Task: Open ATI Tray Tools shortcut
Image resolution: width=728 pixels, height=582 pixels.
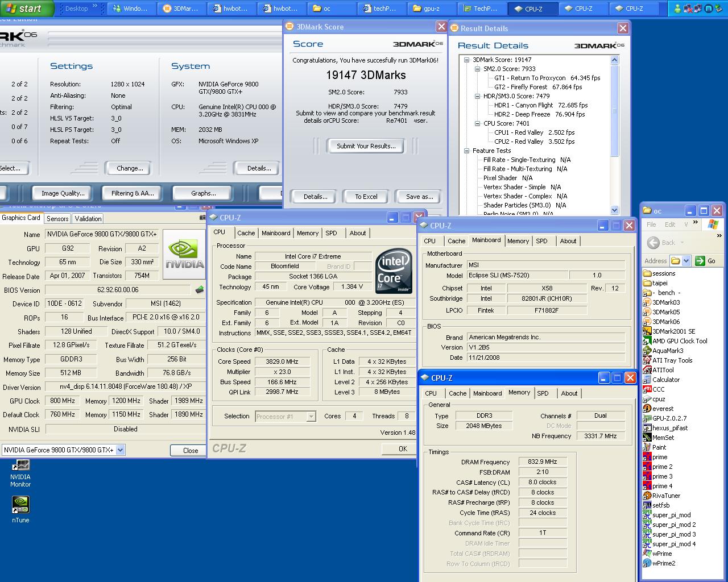Action: point(668,360)
